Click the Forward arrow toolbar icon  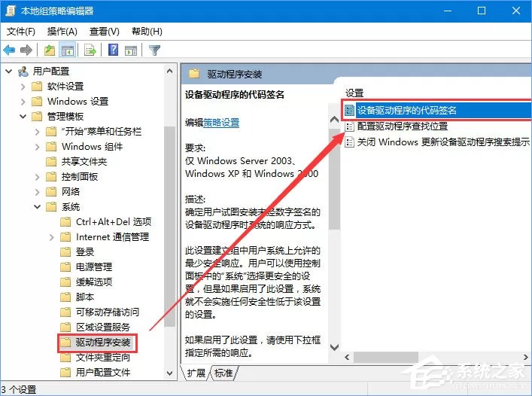click(26, 50)
